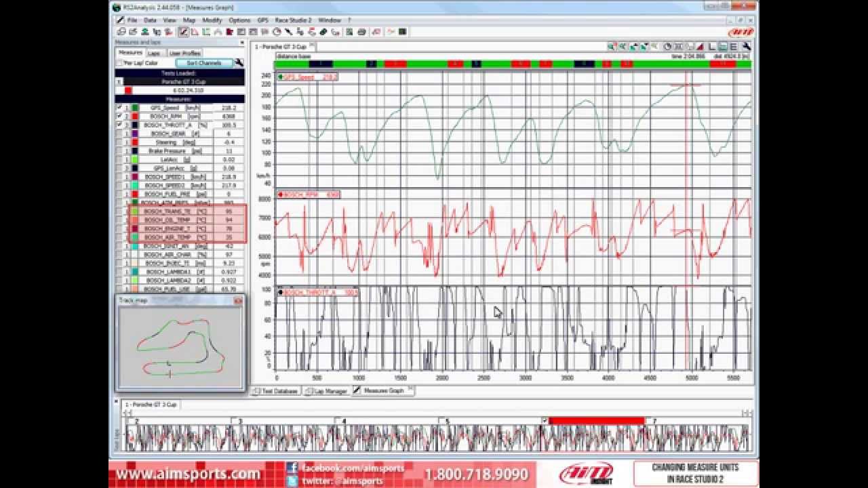This screenshot has height=488, width=868.
Task: Close the Track map window
Action: click(x=238, y=300)
